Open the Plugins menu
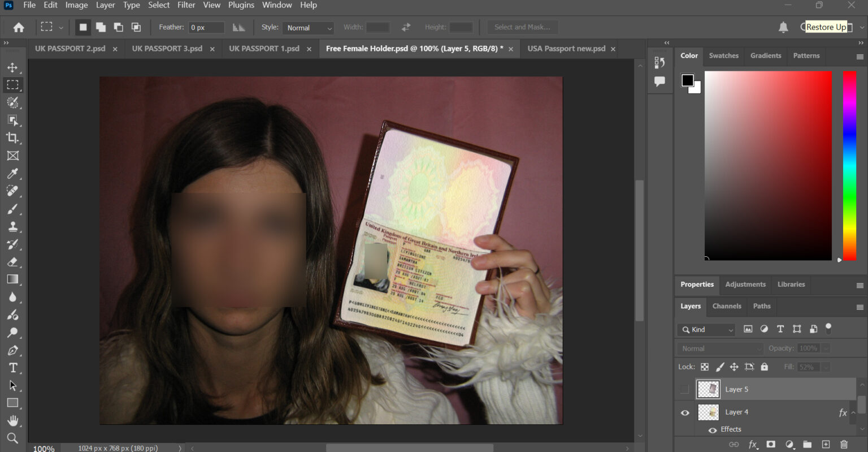Screen dimensions: 868x452 pyautogui.click(x=241, y=5)
